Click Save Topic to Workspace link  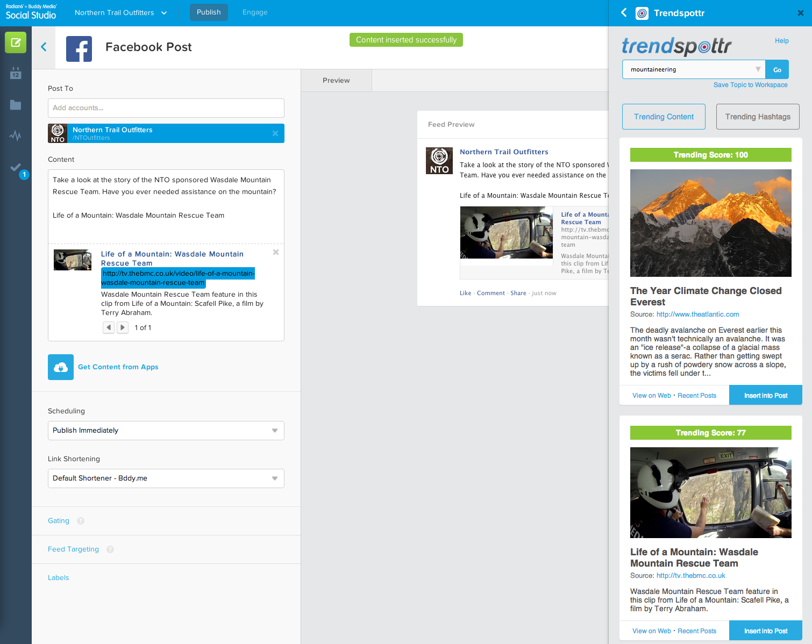(751, 85)
